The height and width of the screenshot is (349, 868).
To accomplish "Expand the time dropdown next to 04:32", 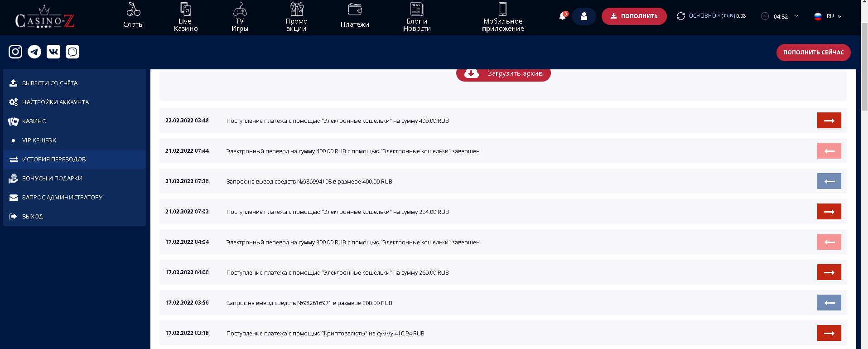I will pyautogui.click(x=796, y=16).
